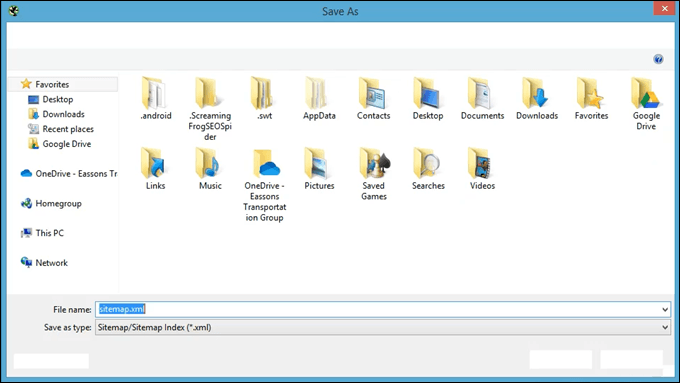The height and width of the screenshot is (383, 680).
Task: Open the Videos folder
Action: pyautogui.click(x=482, y=168)
